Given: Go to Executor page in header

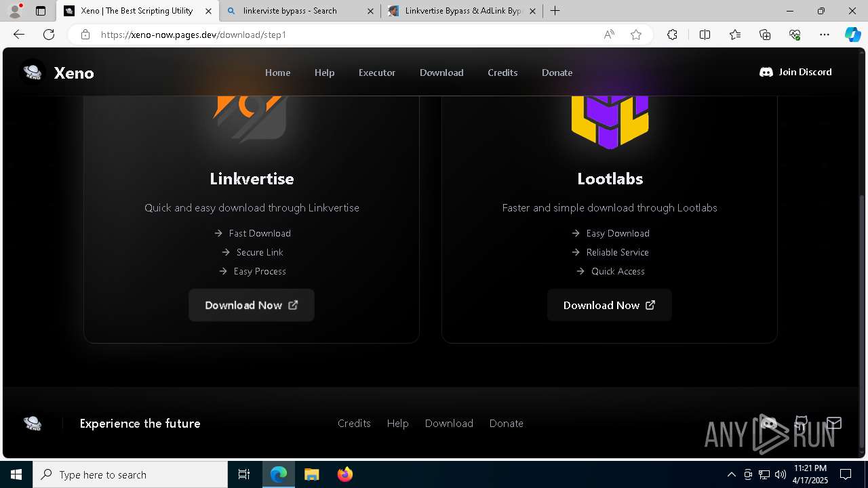Looking at the screenshot, I should pos(377,73).
